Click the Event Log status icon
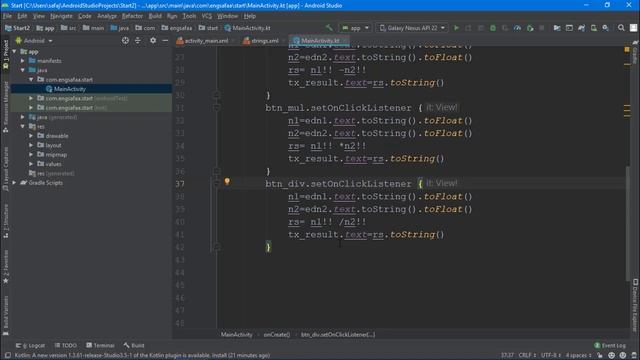640x360 pixels. pyautogui.click(x=610, y=345)
